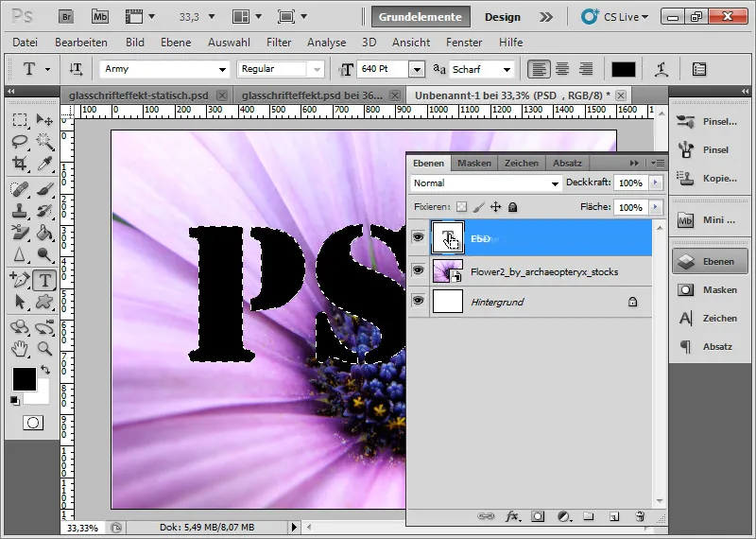Select the Blur tool
Screen dimensions: 756x539
tap(20, 254)
